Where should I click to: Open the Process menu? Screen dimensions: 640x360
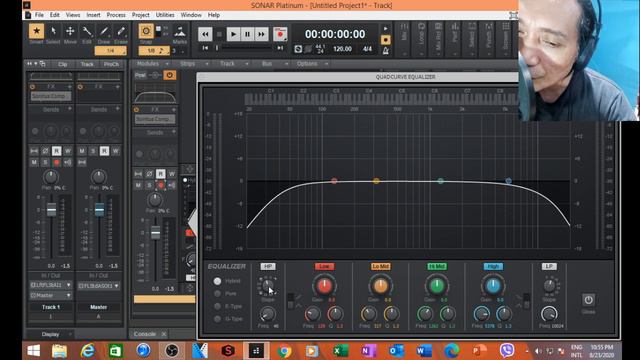116,15
